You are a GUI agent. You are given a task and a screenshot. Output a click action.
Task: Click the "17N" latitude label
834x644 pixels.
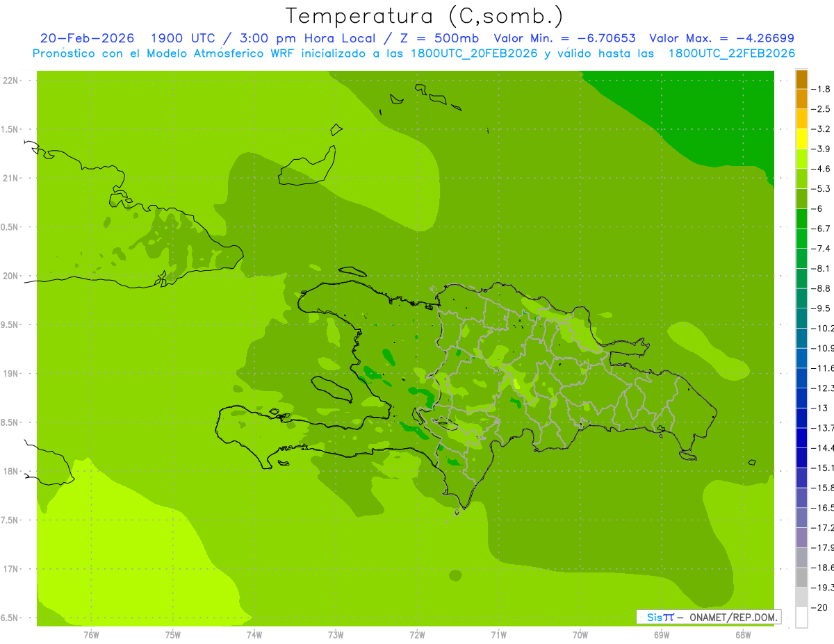pyautogui.click(x=10, y=569)
